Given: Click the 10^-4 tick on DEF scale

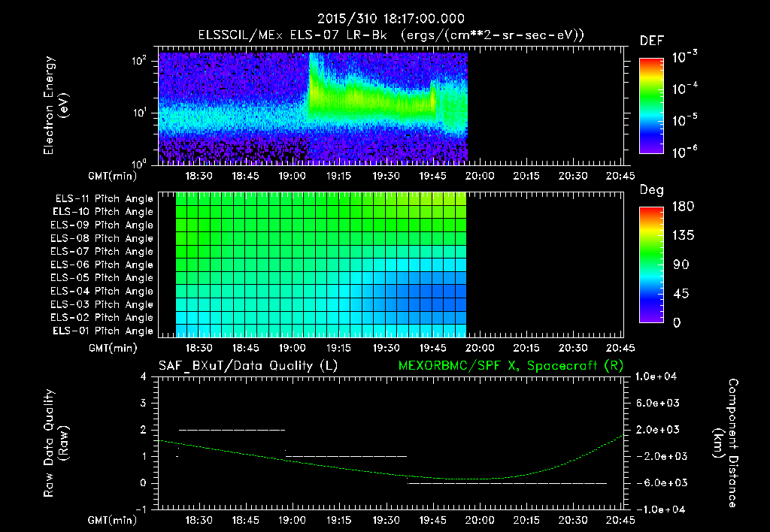Looking at the screenshot, I should coord(685,89).
